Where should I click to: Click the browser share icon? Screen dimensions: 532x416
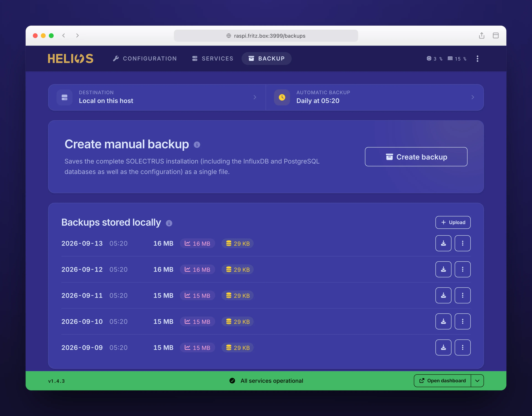click(x=482, y=36)
